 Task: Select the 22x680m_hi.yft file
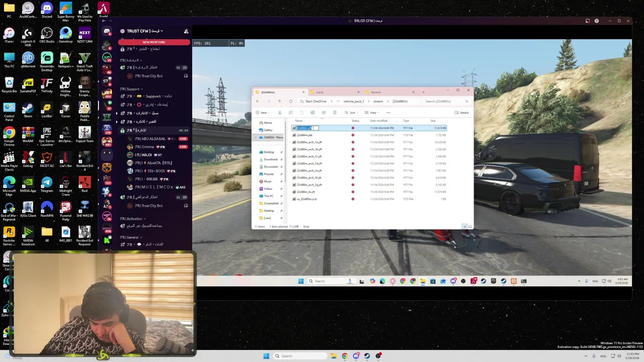click(x=369, y=192)
